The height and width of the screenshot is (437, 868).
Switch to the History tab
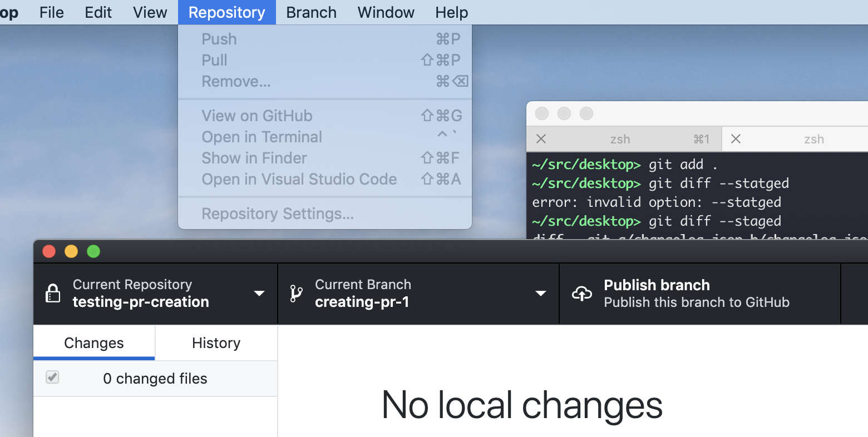[216, 343]
